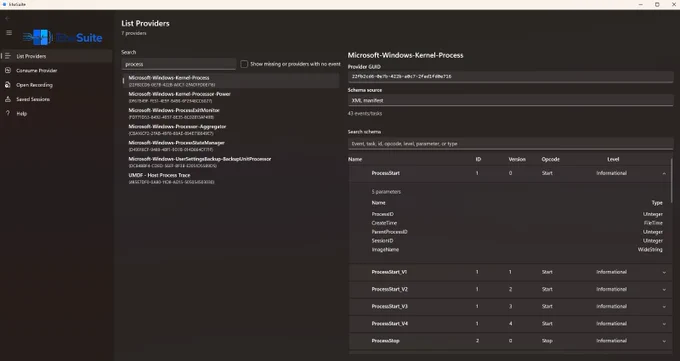Click the schema table vertical scrollbar

click(671, 180)
